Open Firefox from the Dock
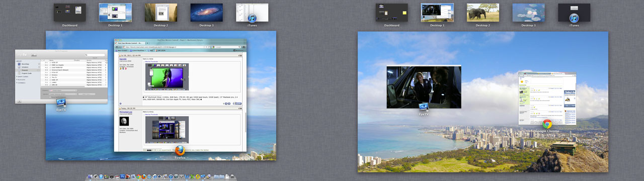The width and height of the screenshot is (644, 181). pos(144,176)
